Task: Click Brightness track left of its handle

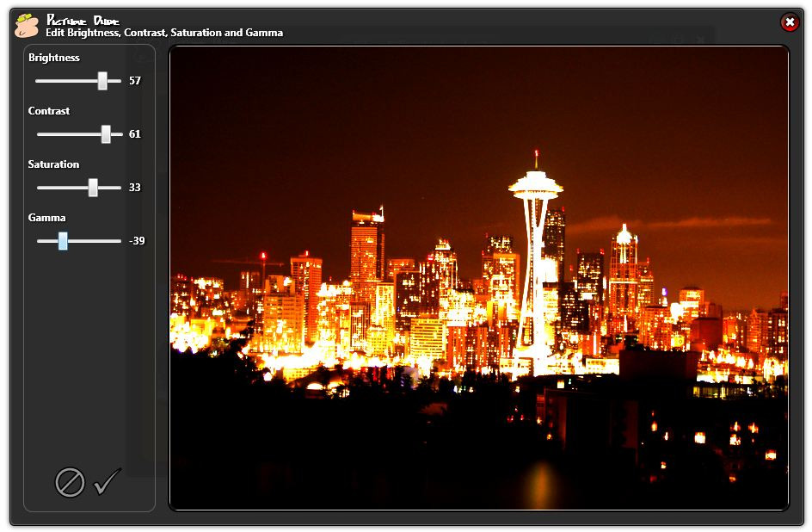Action: tap(65, 81)
